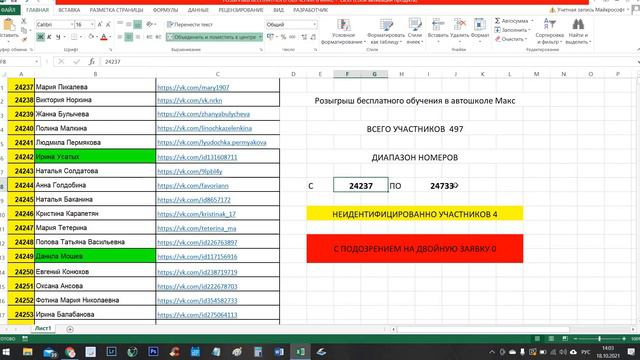The width and height of the screenshot is (640, 360).
Task: Open Conditional Formatting (Условное форматирование)
Action: coord(343,32)
